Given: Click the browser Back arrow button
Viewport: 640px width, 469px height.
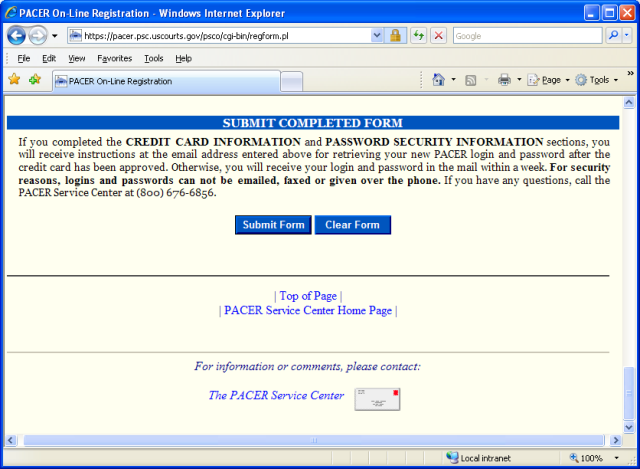Looking at the screenshot, I should 16,35.
